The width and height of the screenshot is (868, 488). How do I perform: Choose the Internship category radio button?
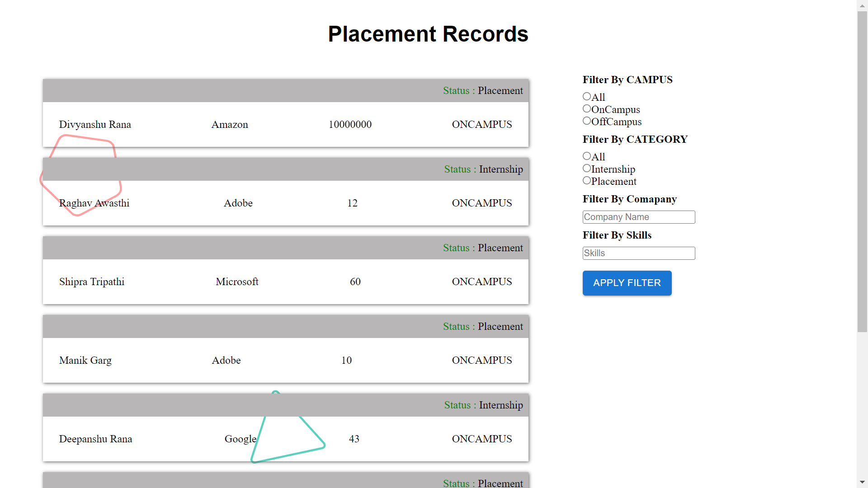(x=587, y=168)
